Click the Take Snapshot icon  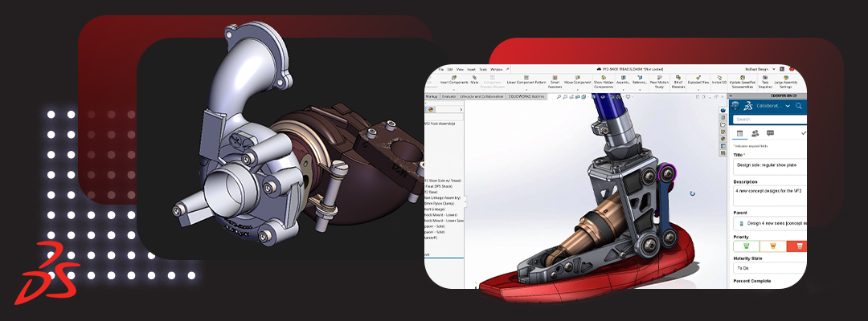[764, 82]
